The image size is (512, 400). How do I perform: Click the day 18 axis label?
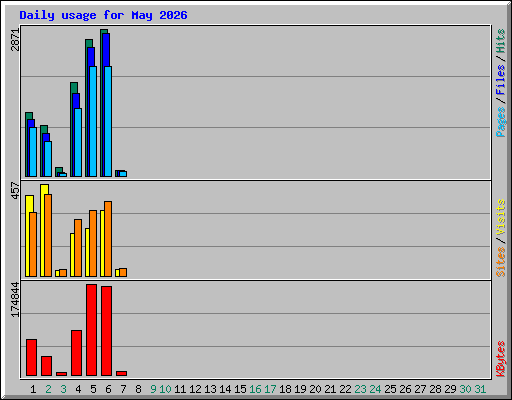pos(285,389)
